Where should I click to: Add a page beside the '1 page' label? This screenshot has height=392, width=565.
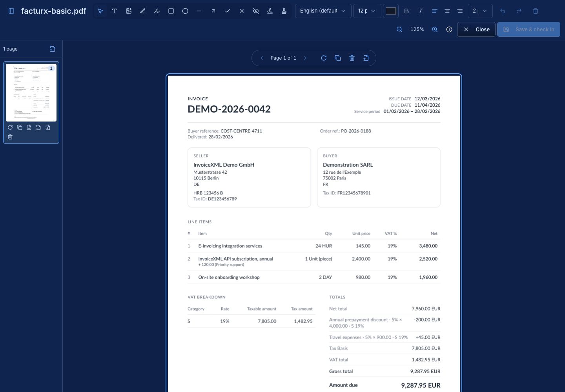point(53,49)
